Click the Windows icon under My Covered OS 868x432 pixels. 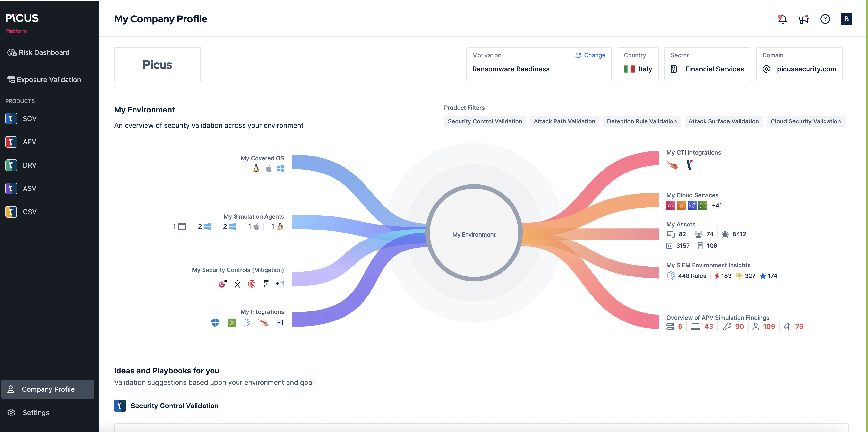coord(281,168)
